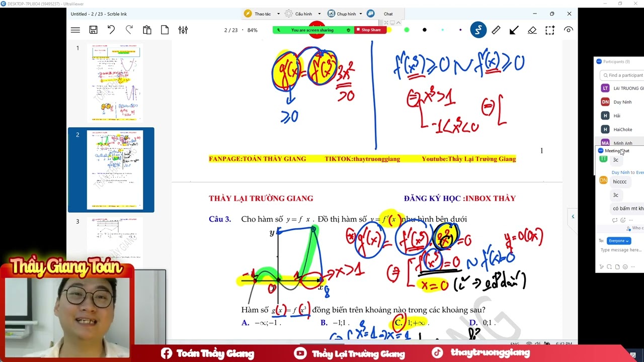Select the eraser tool

point(532,30)
